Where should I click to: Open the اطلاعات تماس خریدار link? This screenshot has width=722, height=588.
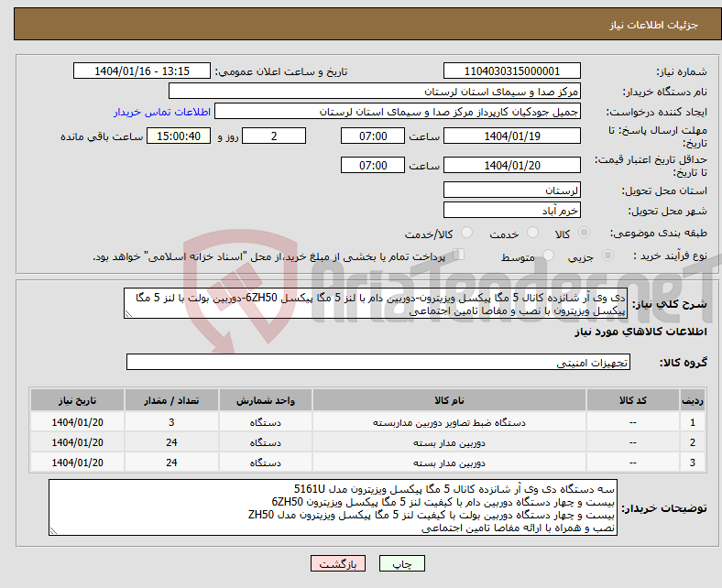tap(162, 112)
